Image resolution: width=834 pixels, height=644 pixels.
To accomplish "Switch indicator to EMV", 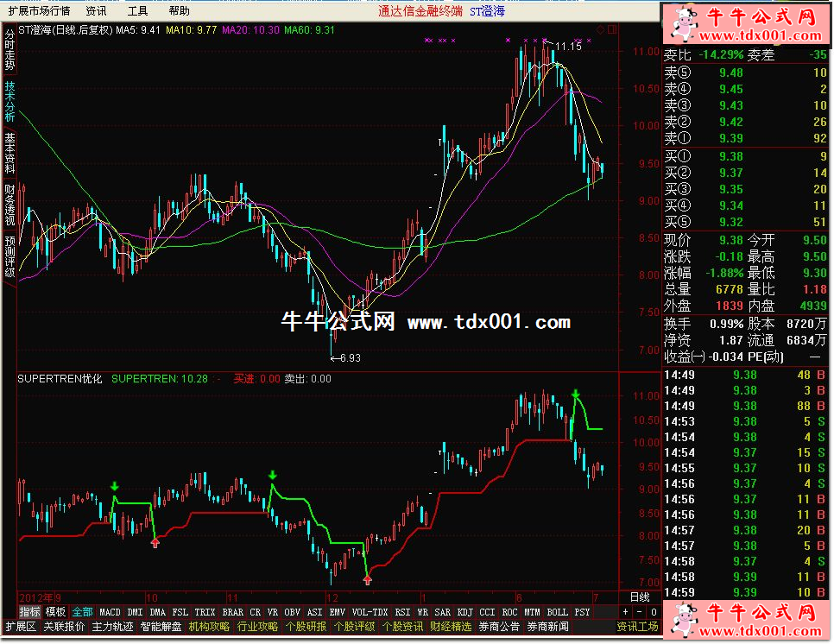I will 338,612.
